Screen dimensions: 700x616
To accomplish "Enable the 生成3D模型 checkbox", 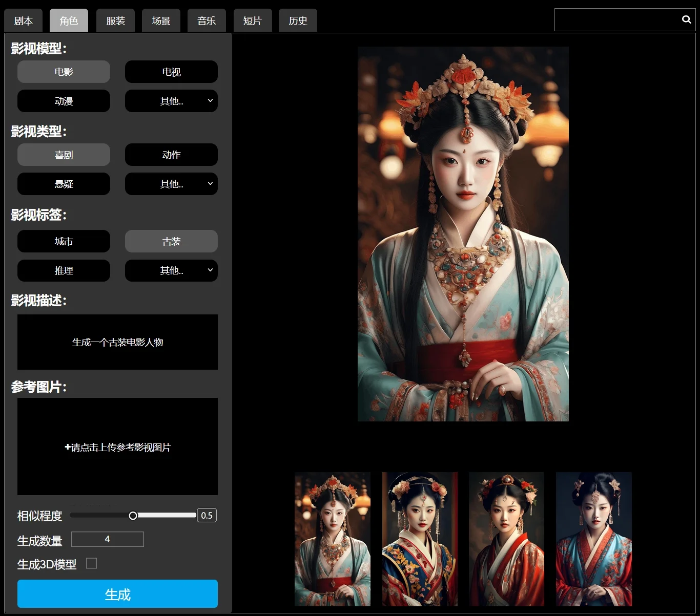I will pyautogui.click(x=91, y=563).
